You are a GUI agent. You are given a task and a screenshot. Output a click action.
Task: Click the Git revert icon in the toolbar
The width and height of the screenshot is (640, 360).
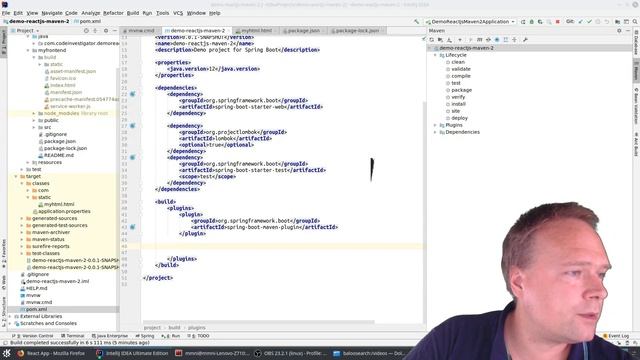click(607, 22)
